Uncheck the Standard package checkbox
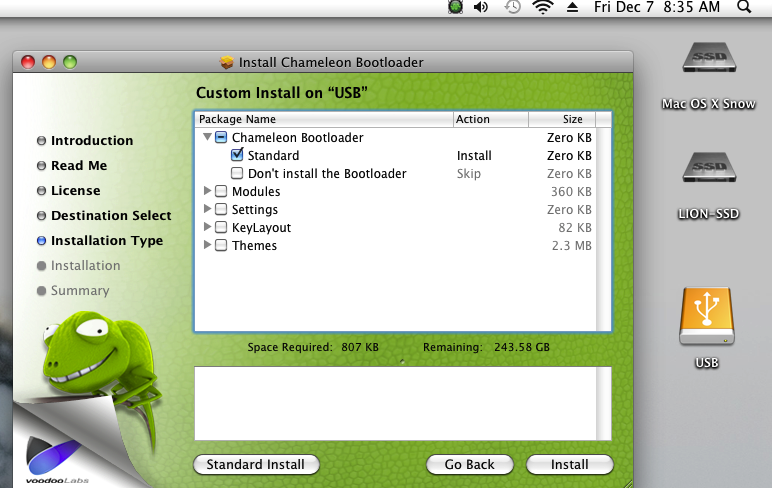The width and height of the screenshot is (772, 488). coord(237,155)
